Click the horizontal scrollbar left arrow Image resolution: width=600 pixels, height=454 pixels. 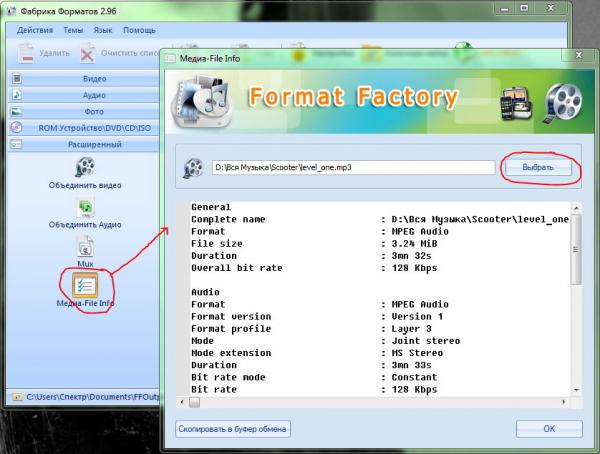click(x=182, y=402)
